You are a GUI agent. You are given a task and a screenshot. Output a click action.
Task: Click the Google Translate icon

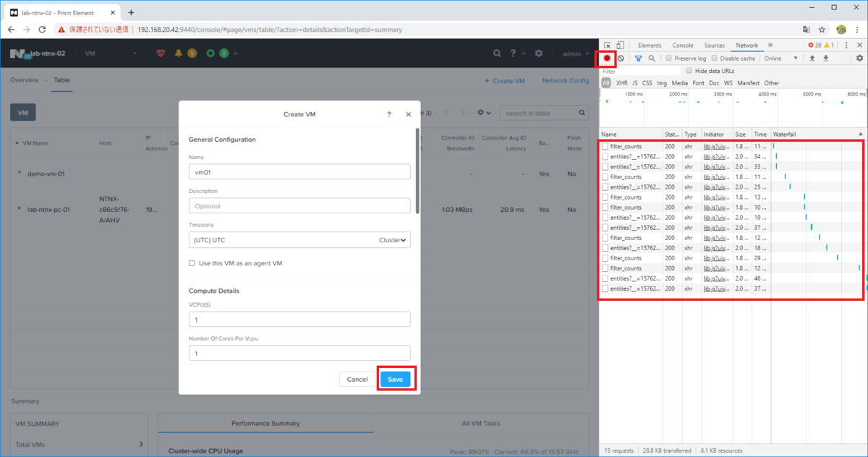click(807, 30)
